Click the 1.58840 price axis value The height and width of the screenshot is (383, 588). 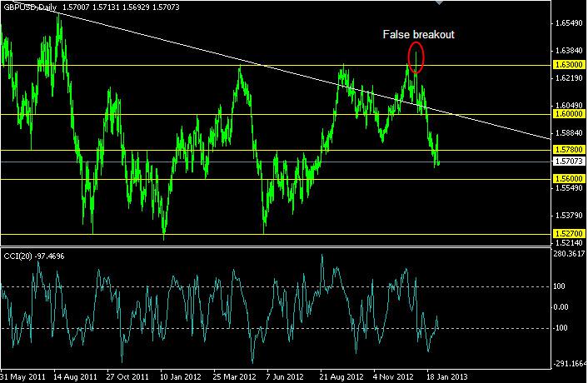coord(569,133)
